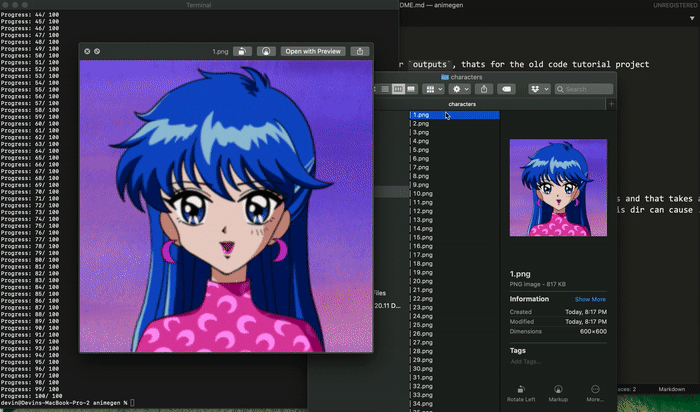
Task: Click Rotate Left in Finder preview pane
Action: (x=523, y=391)
